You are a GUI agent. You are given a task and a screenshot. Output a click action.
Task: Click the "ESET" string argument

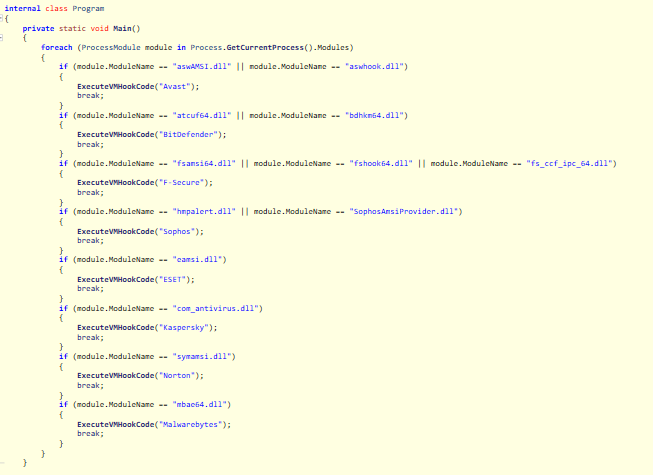tap(172, 279)
